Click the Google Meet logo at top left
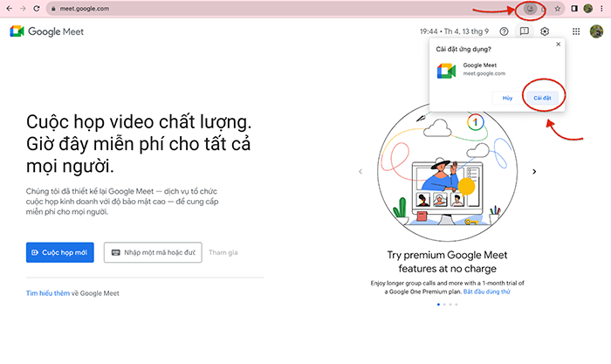 [47, 31]
